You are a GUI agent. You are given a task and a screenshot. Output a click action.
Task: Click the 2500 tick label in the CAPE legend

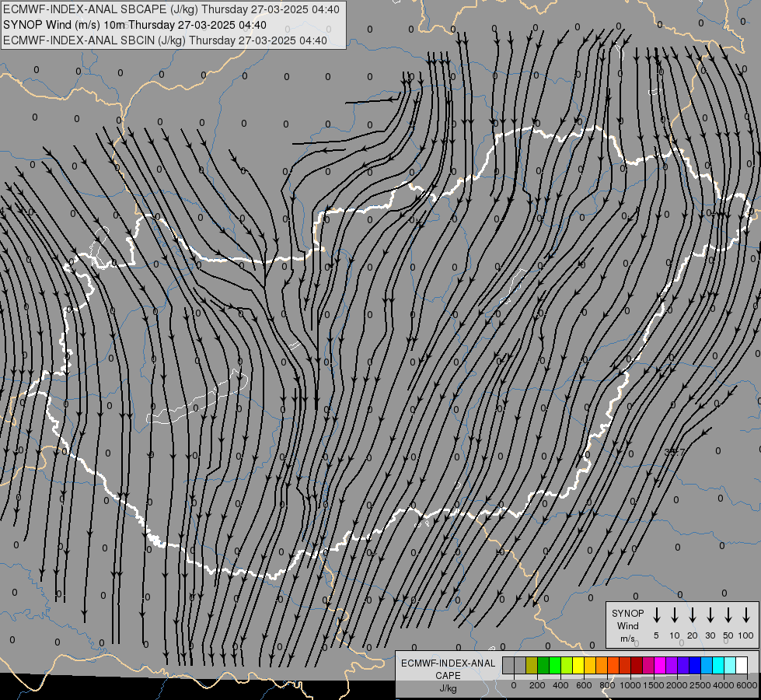point(700,685)
